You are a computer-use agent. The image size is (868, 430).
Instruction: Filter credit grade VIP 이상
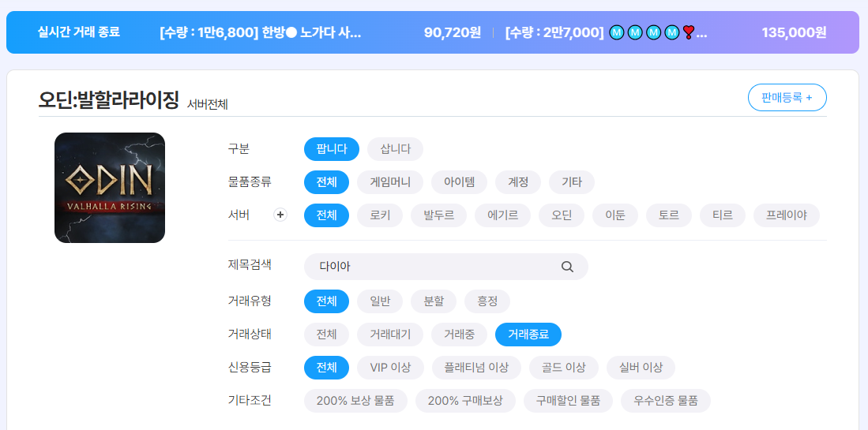[x=390, y=368]
